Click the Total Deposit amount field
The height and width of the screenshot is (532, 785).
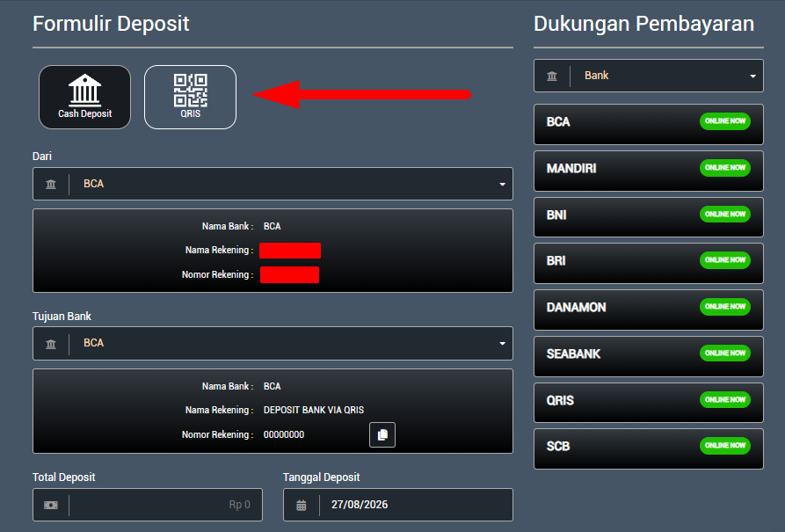[x=148, y=505]
